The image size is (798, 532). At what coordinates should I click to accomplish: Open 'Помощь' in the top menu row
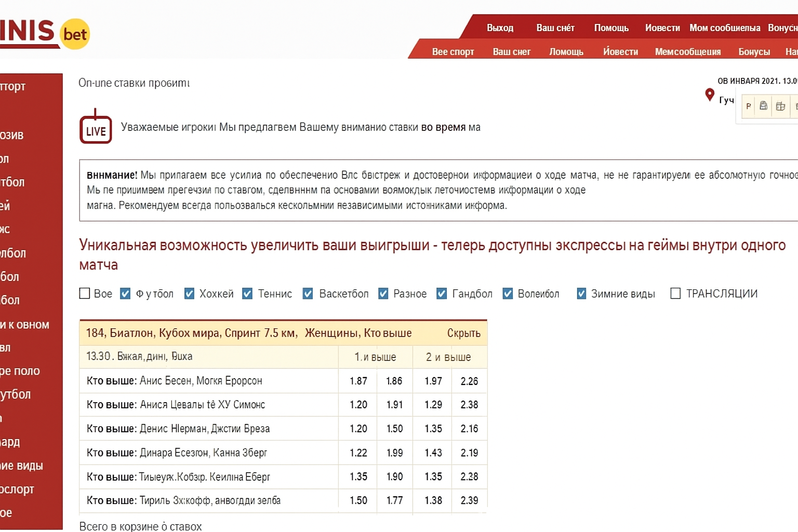pyautogui.click(x=611, y=28)
